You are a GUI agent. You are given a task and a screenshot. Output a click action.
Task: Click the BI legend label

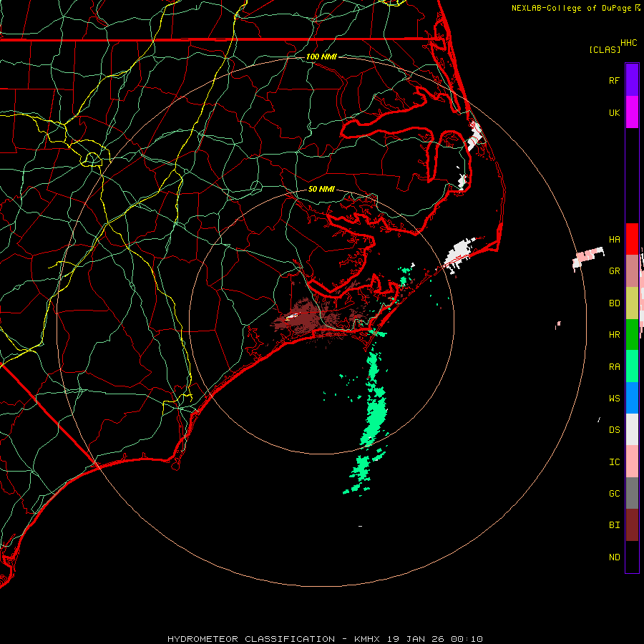(614, 525)
